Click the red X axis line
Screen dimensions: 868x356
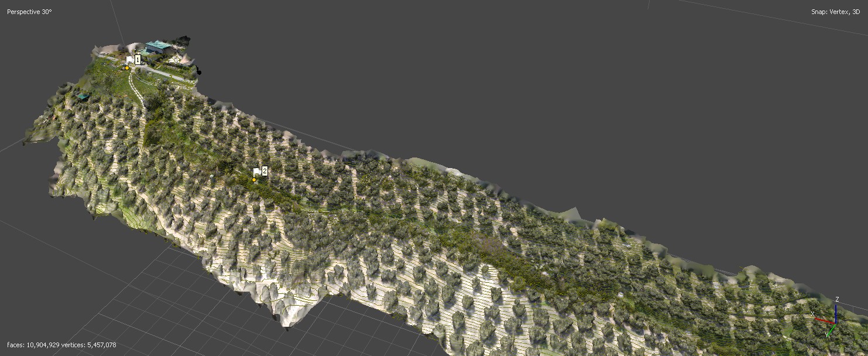click(825, 320)
